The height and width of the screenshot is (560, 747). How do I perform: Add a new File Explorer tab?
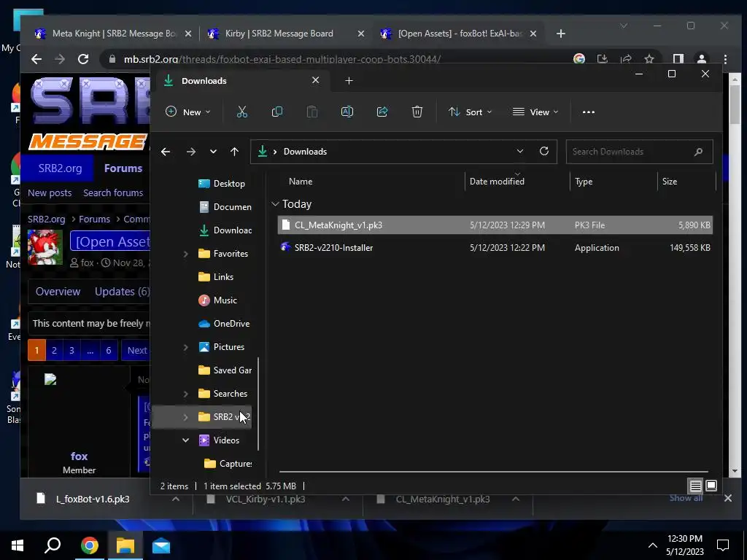tap(349, 81)
